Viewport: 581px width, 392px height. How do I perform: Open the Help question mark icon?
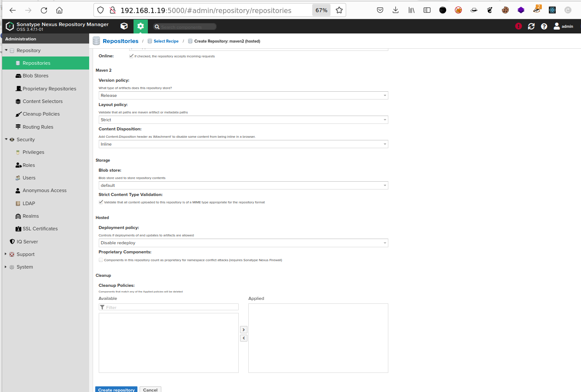(544, 26)
